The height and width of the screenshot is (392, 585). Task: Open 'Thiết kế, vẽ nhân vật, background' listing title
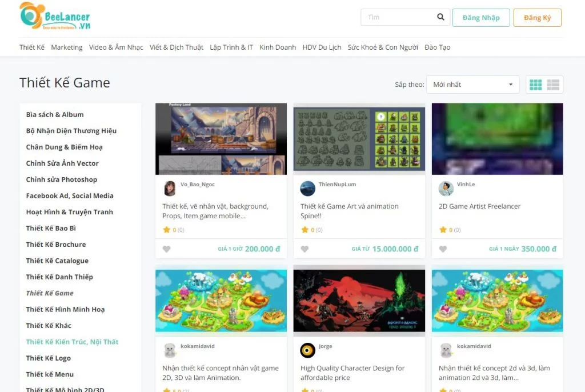click(x=215, y=211)
